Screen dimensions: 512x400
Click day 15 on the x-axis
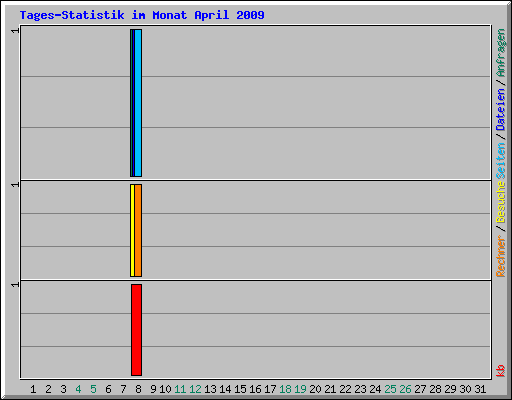click(240, 389)
